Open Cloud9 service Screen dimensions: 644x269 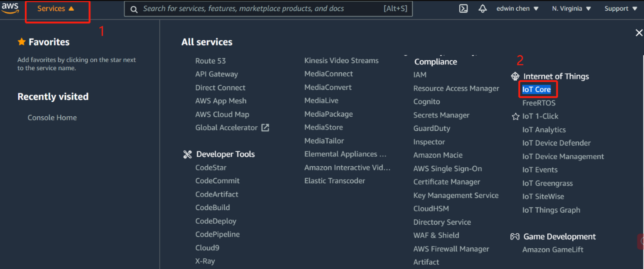click(x=207, y=248)
